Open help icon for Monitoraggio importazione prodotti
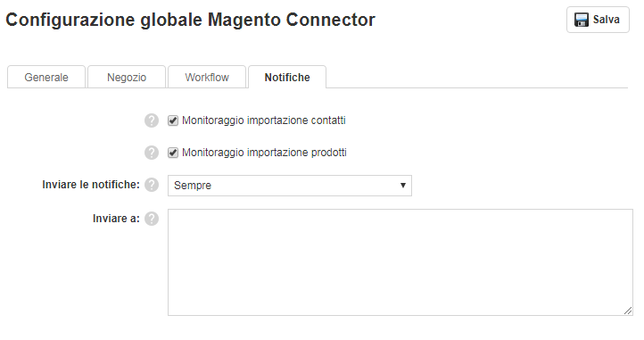This screenshot has width=644, height=340. (x=152, y=153)
